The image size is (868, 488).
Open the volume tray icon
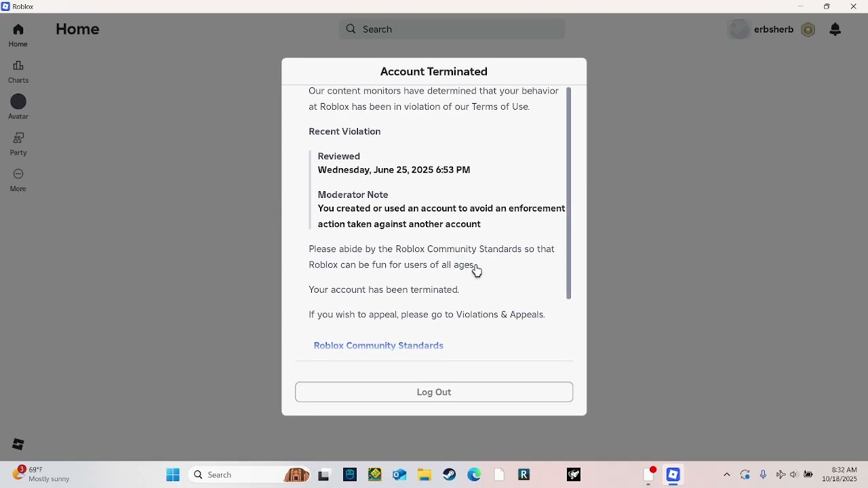[793, 474]
